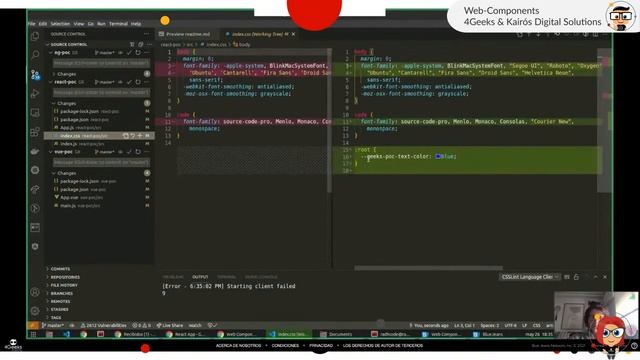Switch to Preview readme.md tab

188,34
